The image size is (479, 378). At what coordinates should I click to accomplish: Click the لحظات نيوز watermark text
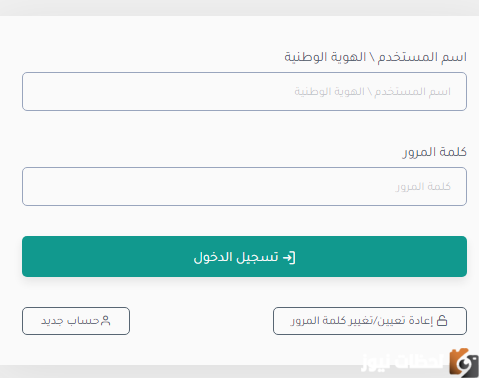[x=403, y=364]
